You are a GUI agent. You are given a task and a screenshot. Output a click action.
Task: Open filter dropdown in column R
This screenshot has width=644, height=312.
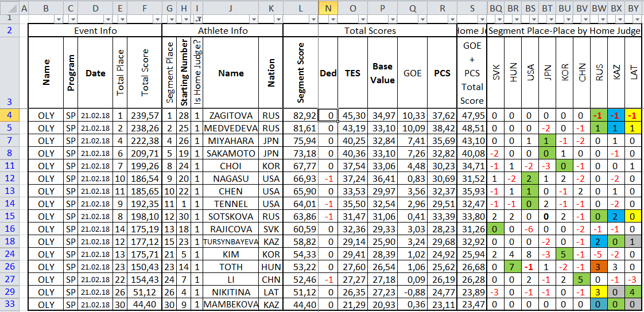(452, 19)
